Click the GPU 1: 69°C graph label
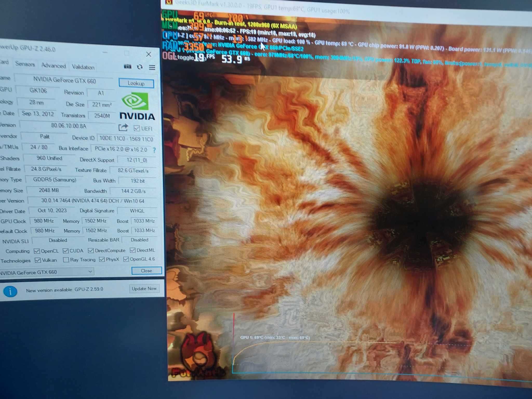Image resolution: width=532 pixels, height=399 pixels. click(x=275, y=337)
